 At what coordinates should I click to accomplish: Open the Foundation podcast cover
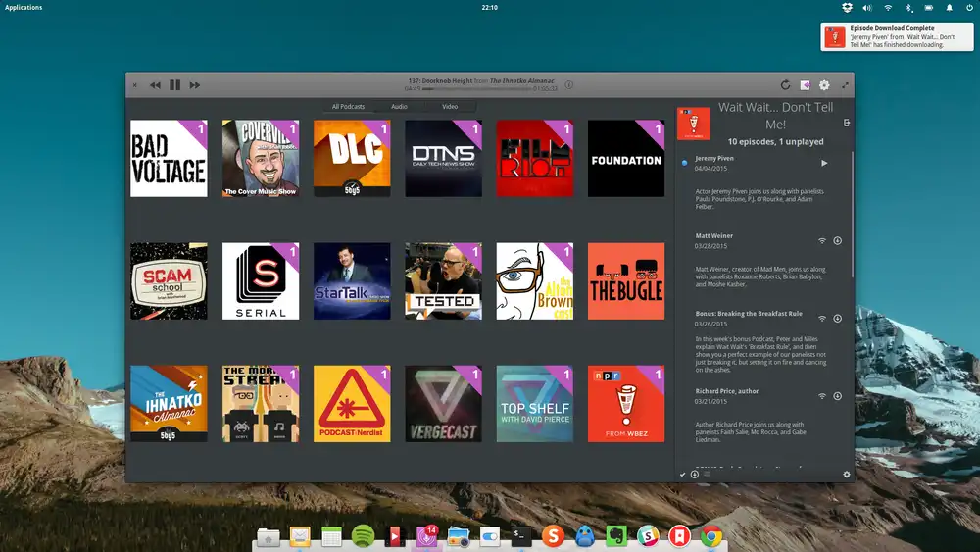pyautogui.click(x=626, y=158)
